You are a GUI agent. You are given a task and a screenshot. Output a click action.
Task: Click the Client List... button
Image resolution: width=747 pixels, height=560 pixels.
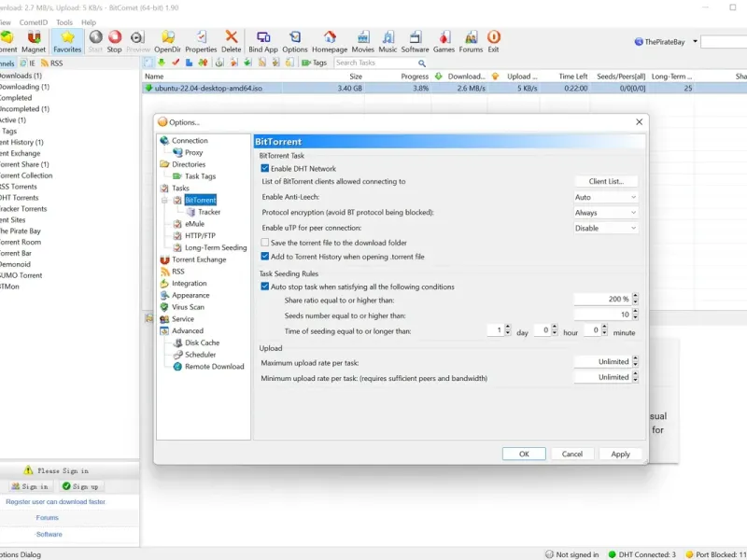pos(606,181)
